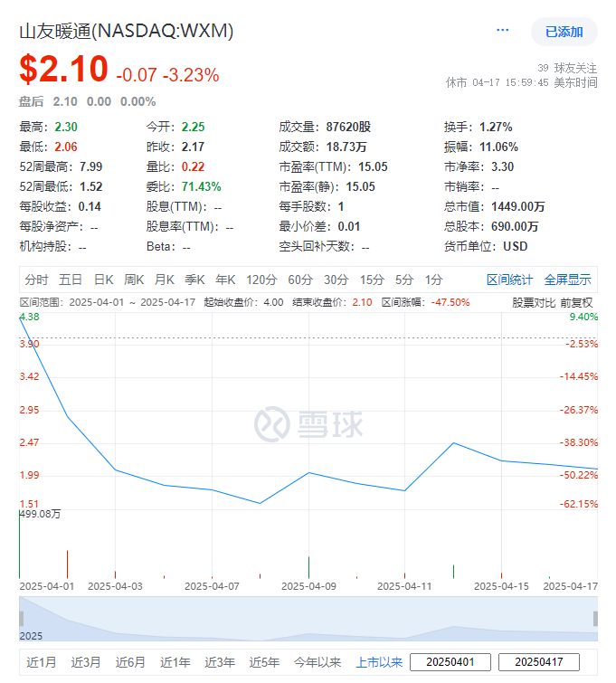Select the 周K chart tab
The height and width of the screenshot is (683, 616).
[134, 280]
